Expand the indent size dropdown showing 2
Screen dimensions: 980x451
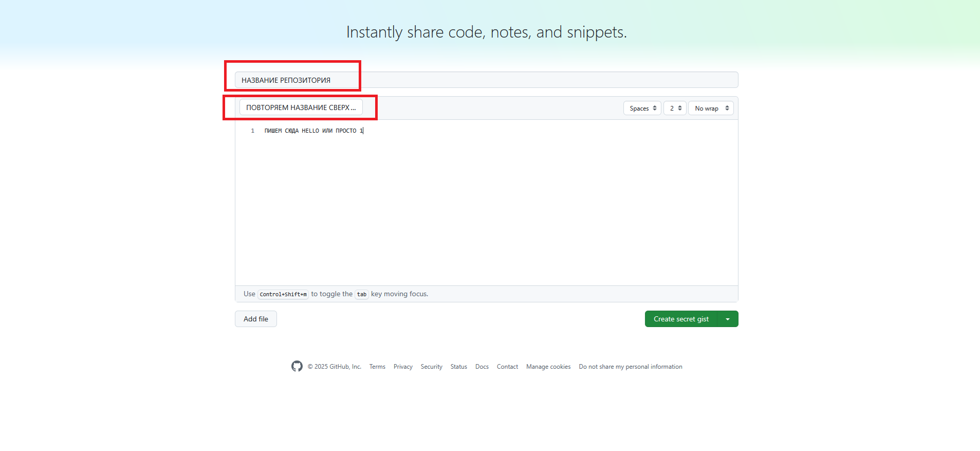click(x=675, y=108)
